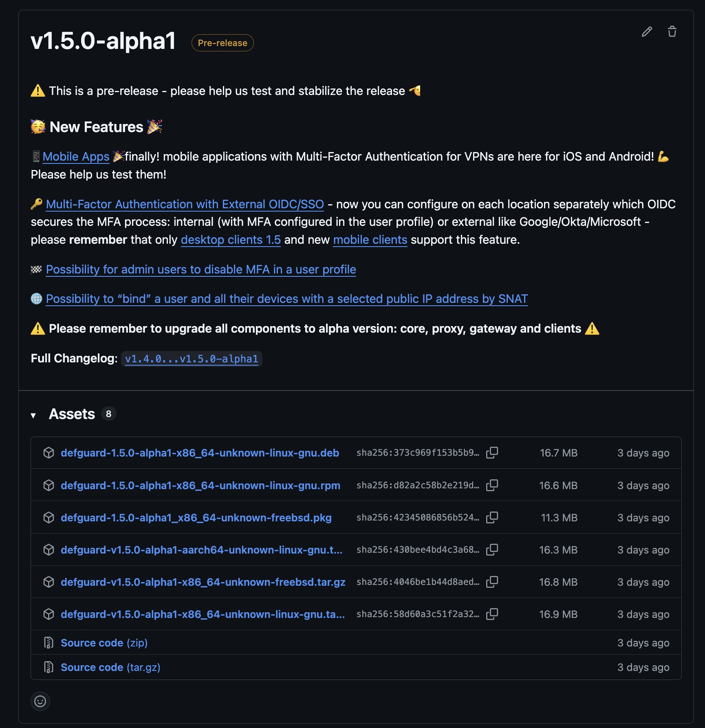Click the file icon beside Source code (zip)

point(49,642)
